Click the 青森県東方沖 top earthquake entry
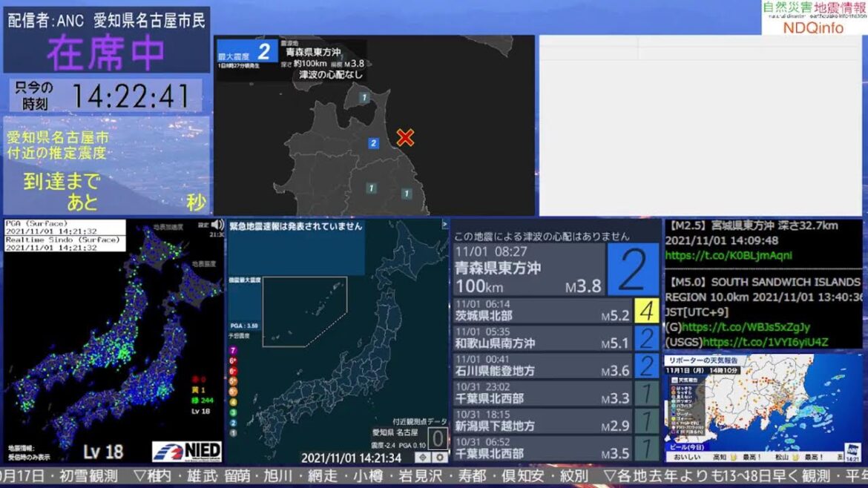 click(x=528, y=269)
